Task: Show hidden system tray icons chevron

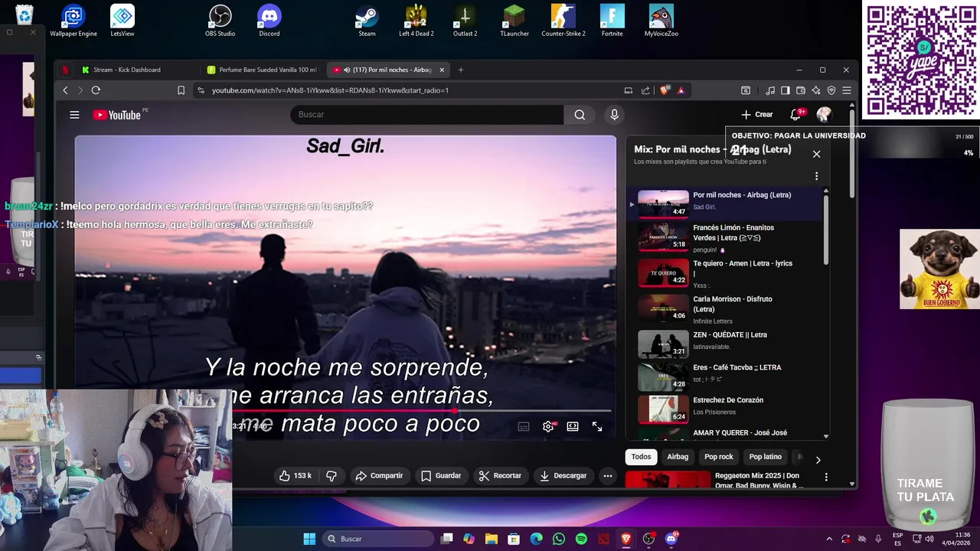Action: coord(829,539)
